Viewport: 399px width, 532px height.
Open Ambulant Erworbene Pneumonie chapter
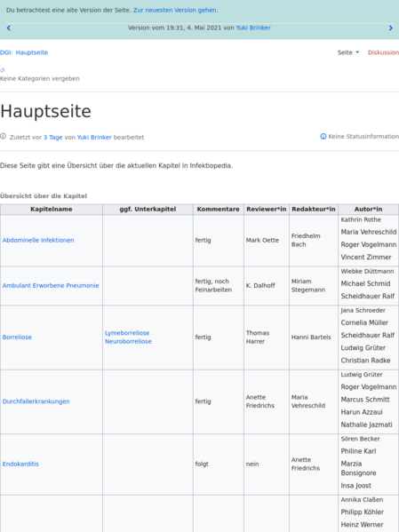click(51, 286)
